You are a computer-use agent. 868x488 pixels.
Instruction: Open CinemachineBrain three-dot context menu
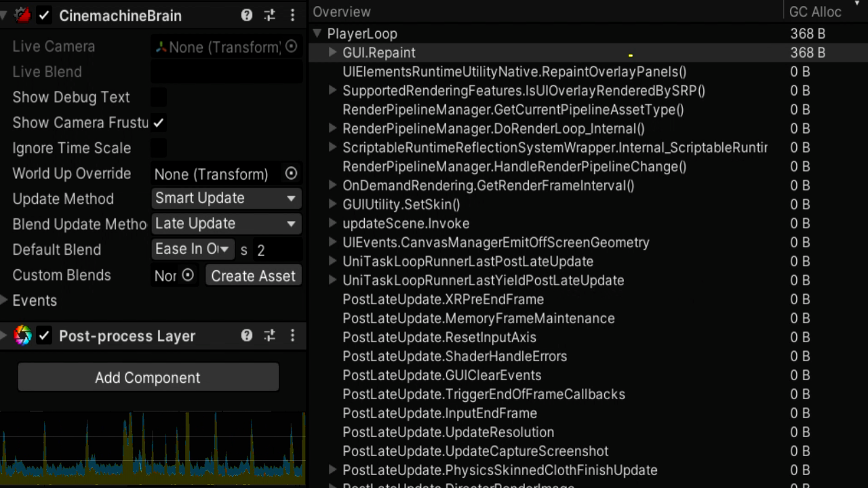click(x=292, y=15)
